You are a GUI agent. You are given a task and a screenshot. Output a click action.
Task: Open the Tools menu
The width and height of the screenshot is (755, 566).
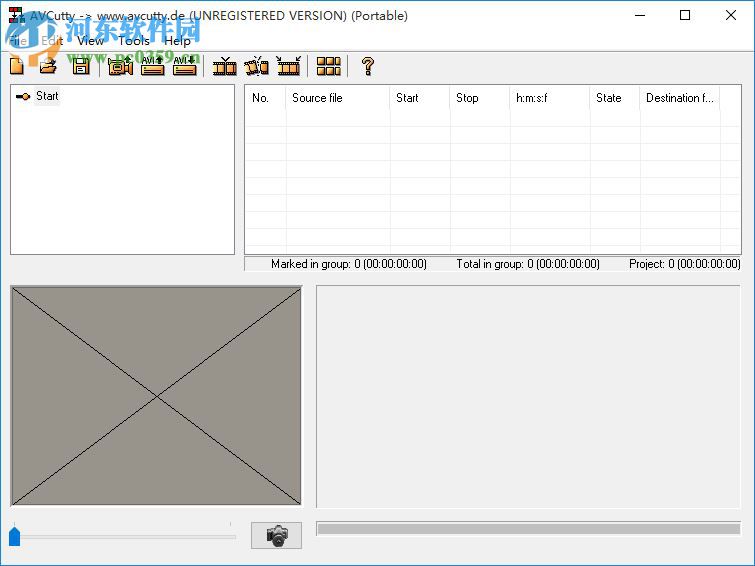134,41
